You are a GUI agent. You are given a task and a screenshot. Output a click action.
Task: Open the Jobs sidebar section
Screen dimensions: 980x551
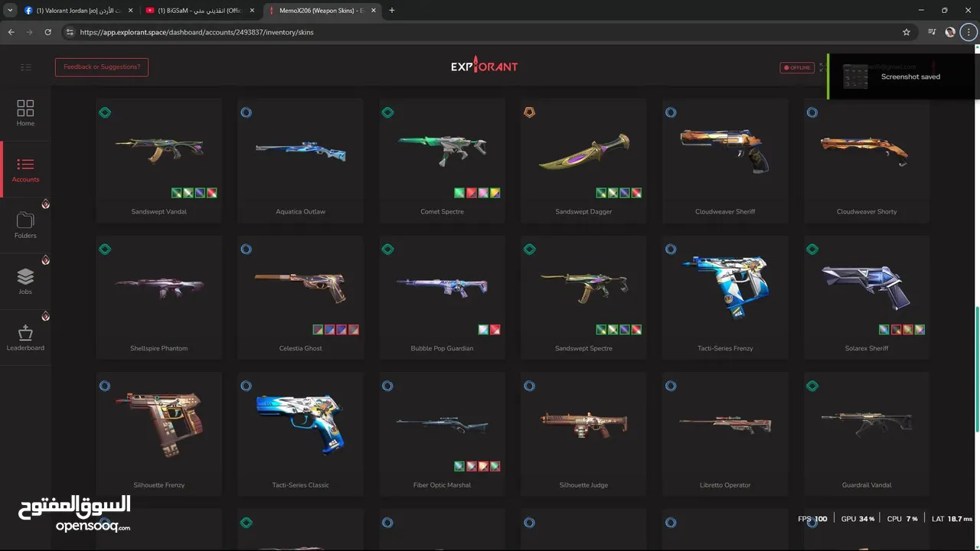pos(25,281)
